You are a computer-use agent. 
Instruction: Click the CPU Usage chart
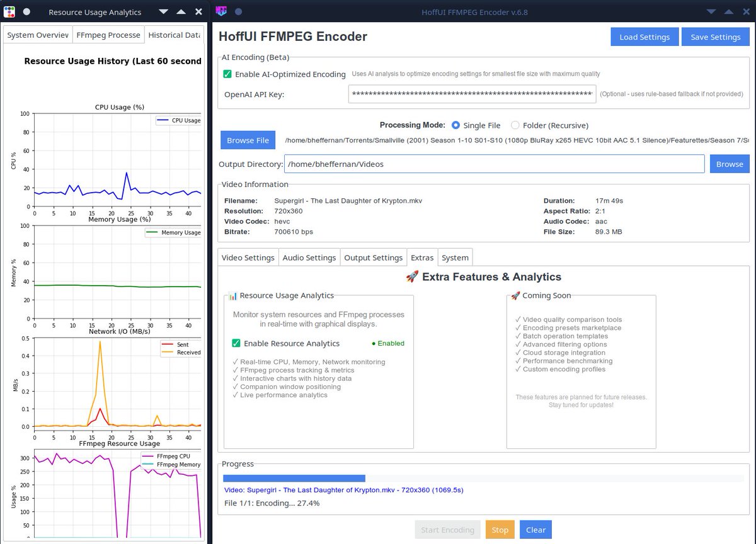click(118, 160)
